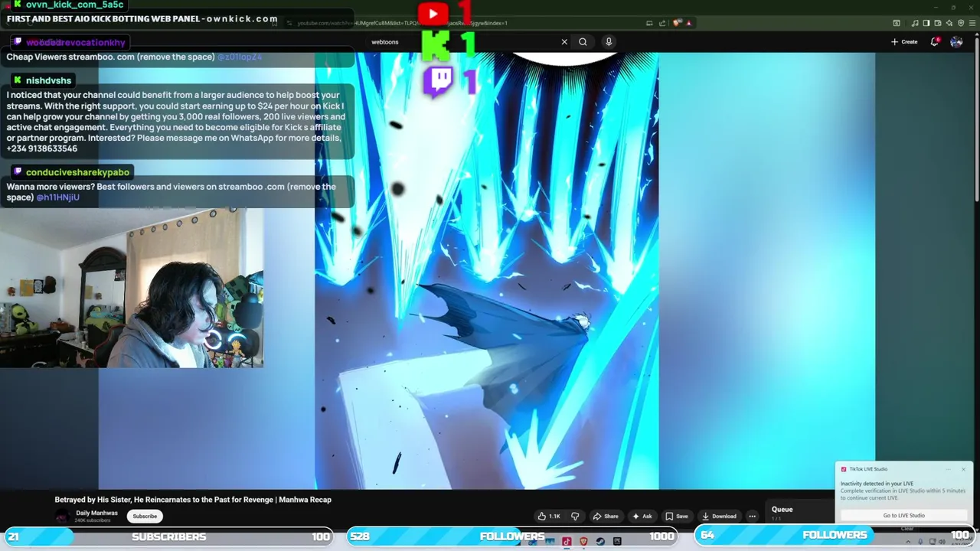Viewport: 980px width, 551px height.
Task: Open Steam from the taskbar
Action: point(600,541)
